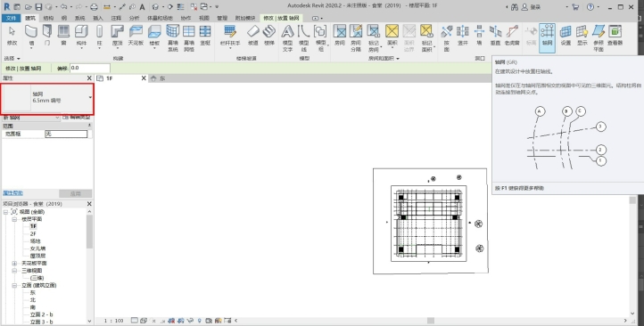Select the Model Text (模型文字) tool
Screen dimensions: 644x326
(287, 37)
